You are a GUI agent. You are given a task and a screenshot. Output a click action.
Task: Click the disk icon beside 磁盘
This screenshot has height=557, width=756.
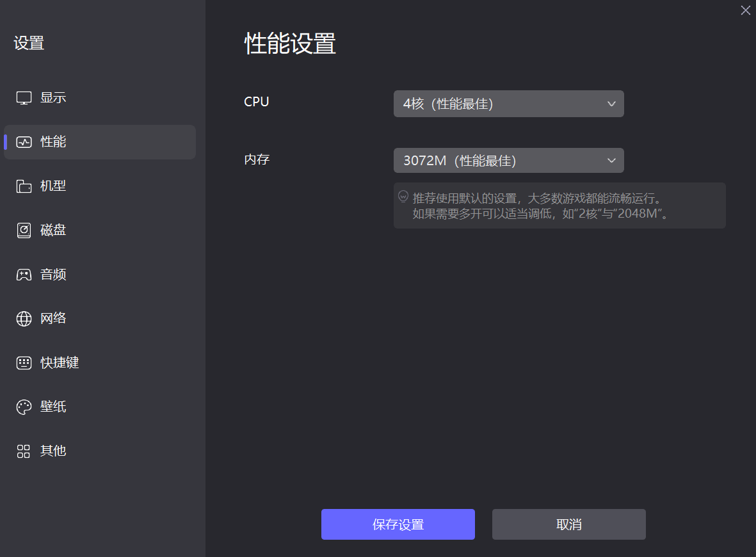pos(24,230)
